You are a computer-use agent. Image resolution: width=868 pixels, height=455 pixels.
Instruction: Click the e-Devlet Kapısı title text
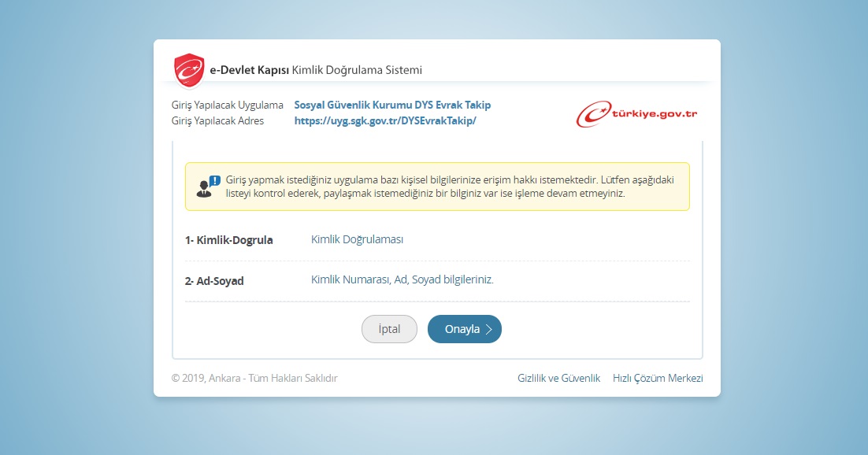249,70
